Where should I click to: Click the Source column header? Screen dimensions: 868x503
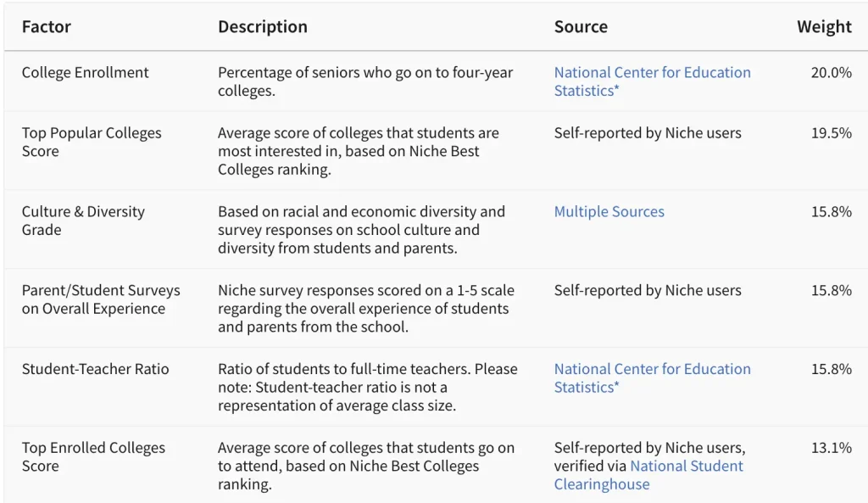(581, 26)
